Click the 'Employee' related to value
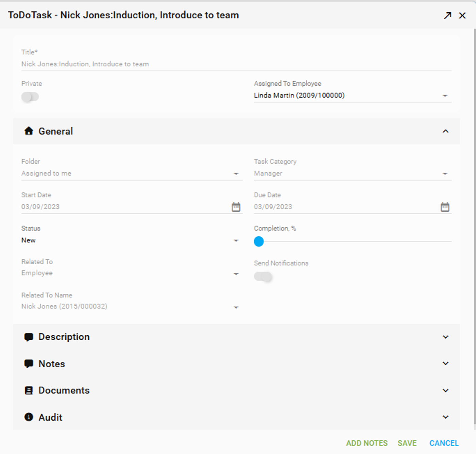The image size is (476, 454). (37, 273)
